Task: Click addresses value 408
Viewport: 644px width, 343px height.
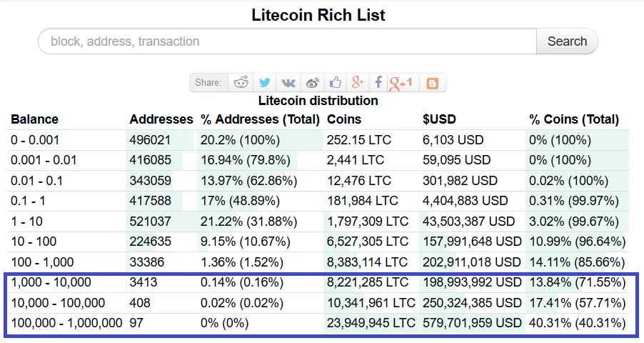Action: pos(140,303)
